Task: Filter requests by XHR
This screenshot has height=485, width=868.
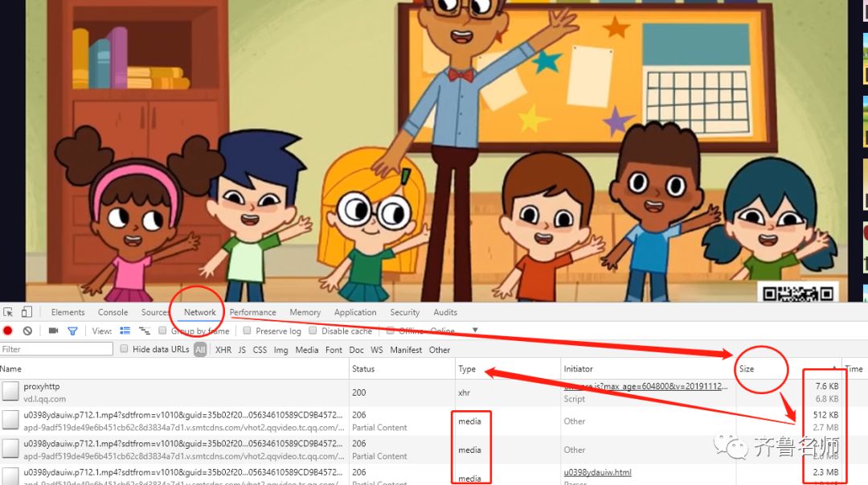Action: 223,350
